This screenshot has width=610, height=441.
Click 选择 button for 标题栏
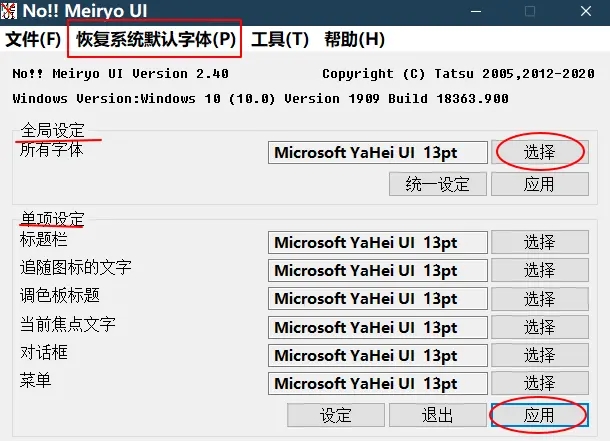click(x=540, y=242)
